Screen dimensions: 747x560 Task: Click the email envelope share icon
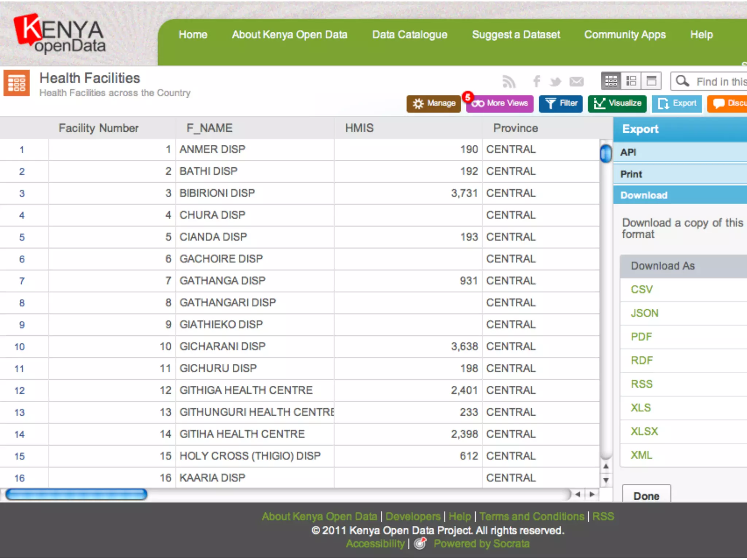[577, 82]
